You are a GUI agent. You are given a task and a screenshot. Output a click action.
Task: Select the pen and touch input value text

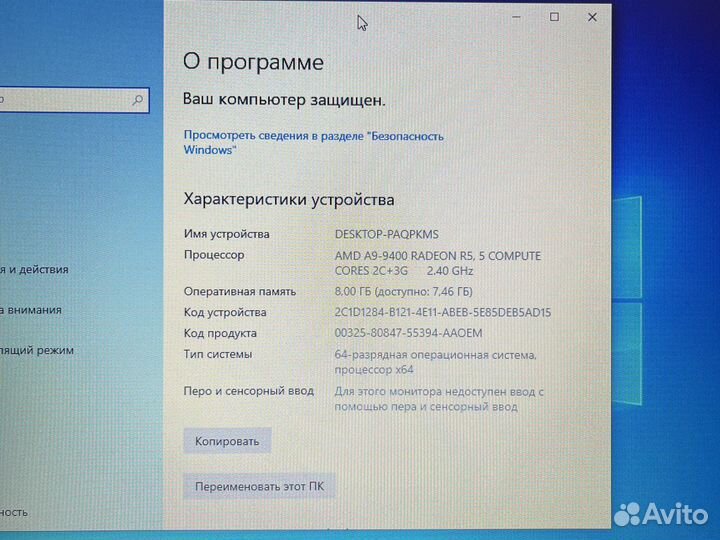click(x=439, y=399)
